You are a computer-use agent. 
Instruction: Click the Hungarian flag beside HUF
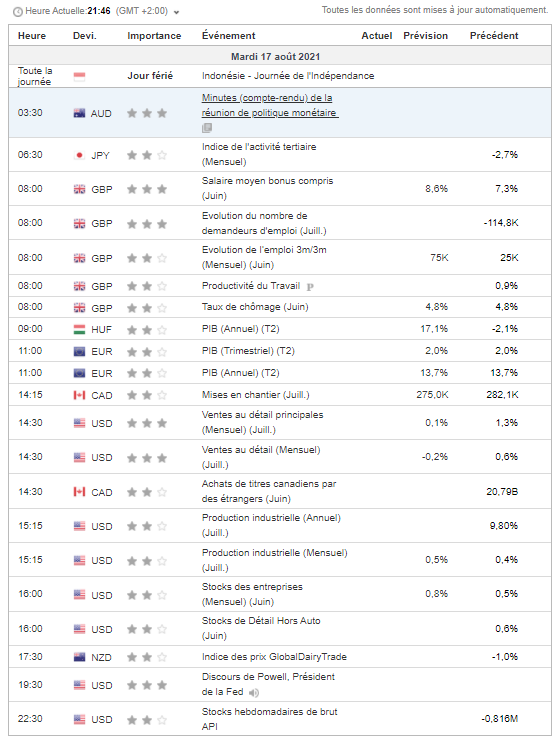[79, 329]
